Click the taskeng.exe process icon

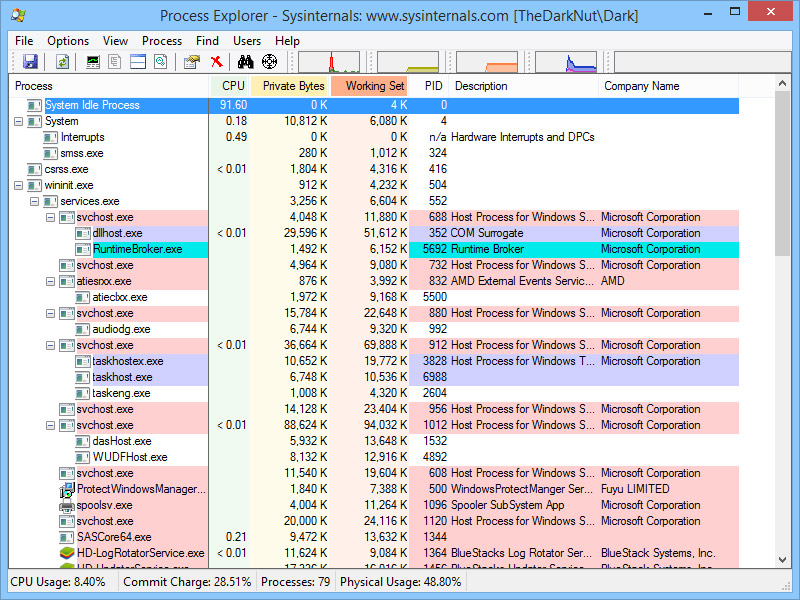83,393
